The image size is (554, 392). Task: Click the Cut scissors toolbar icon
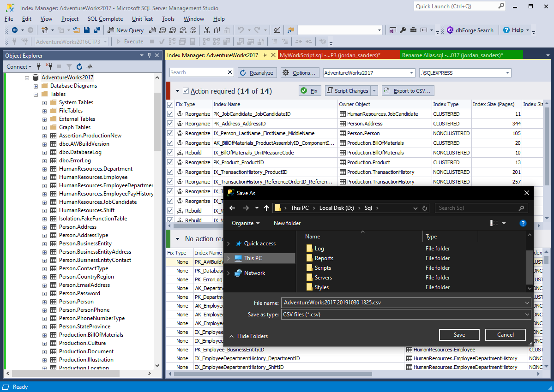click(x=206, y=30)
